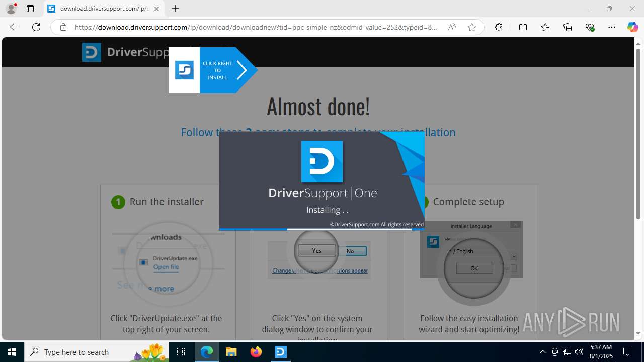The width and height of the screenshot is (644, 362).
Task: Open Browser essentials icon
Action: coord(590,27)
